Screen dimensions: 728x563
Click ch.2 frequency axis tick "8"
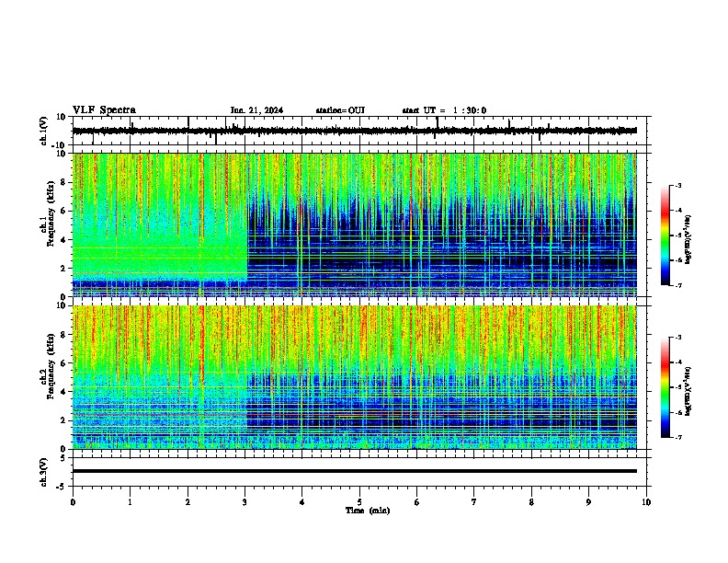click(64, 335)
